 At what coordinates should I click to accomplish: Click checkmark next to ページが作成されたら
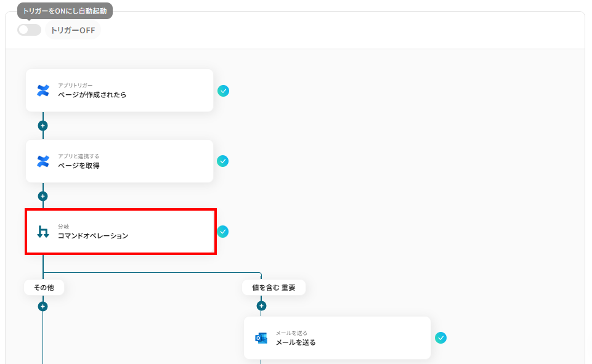pyautogui.click(x=223, y=91)
